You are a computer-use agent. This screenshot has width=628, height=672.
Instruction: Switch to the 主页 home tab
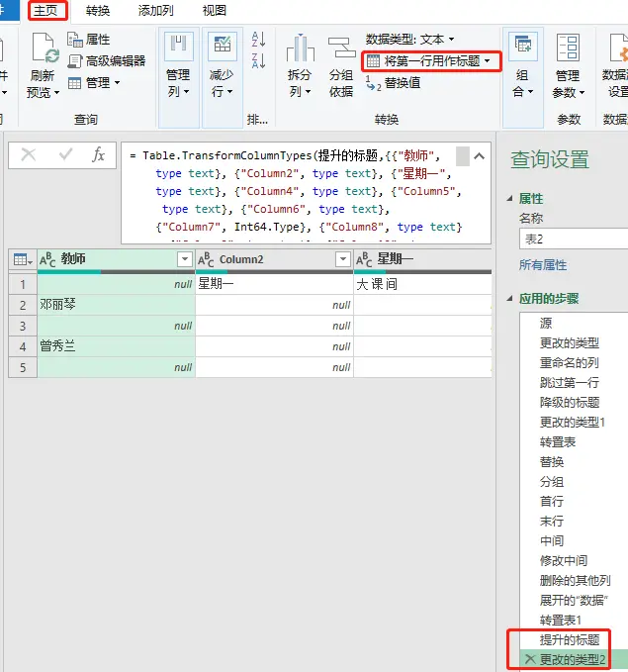[45, 10]
